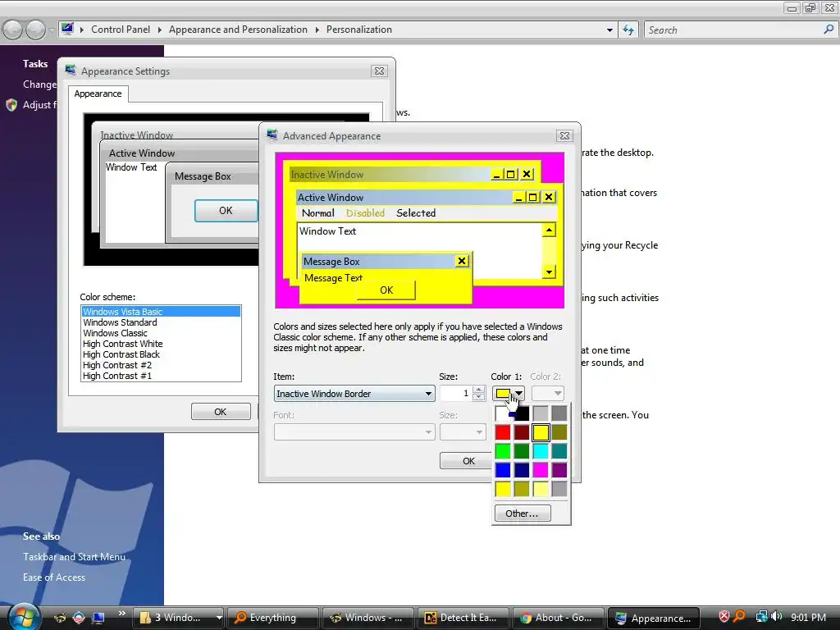The height and width of the screenshot is (630, 840).
Task: Open the Ease of Access link
Action: pyautogui.click(x=54, y=577)
